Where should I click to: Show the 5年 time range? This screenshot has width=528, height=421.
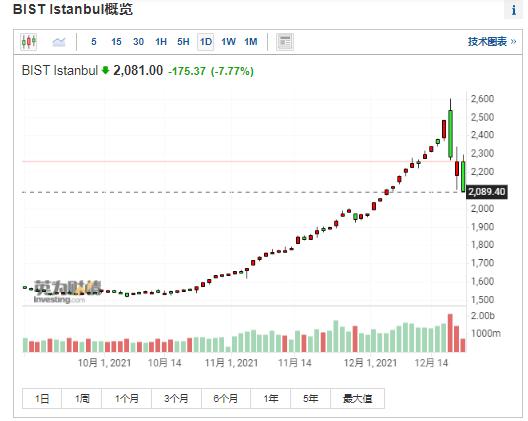310,399
